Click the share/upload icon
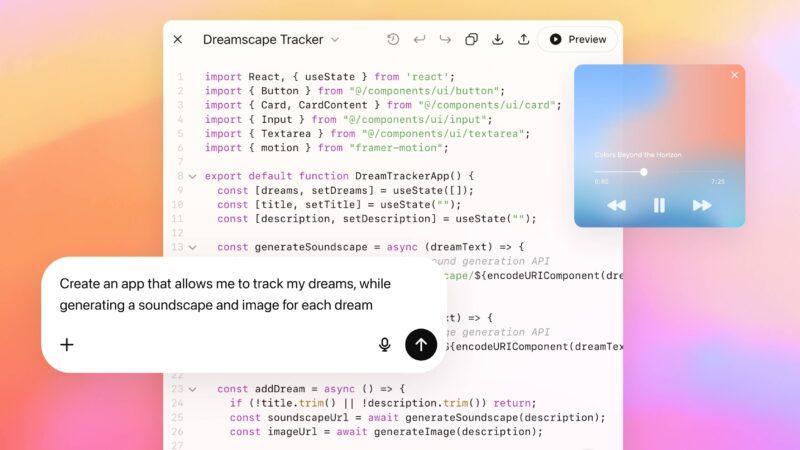The image size is (800, 450). pyautogui.click(x=523, y=40)
